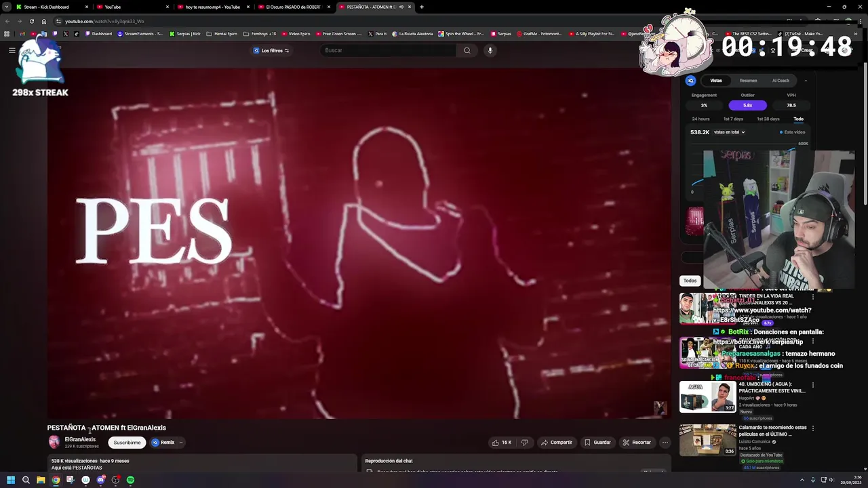Click the Remix button
Viewport: 868px width, 488px height.
(x=163, y=443)
